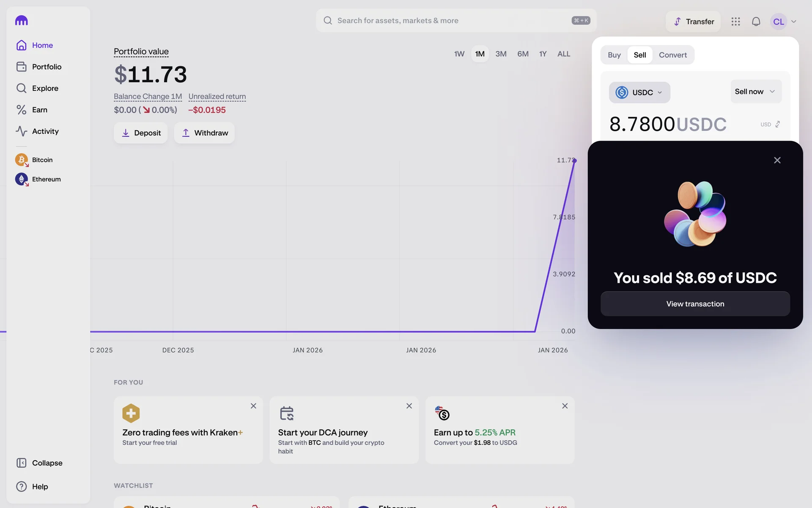812x508 pixels.
Task: Switch to the Convert tab
Action: [672, 55]
